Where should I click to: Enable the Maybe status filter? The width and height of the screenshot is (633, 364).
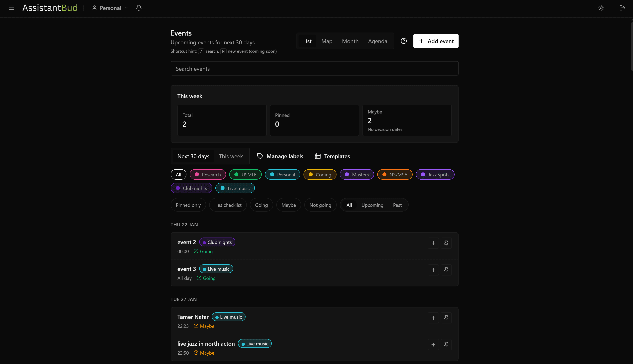(289, 205)
